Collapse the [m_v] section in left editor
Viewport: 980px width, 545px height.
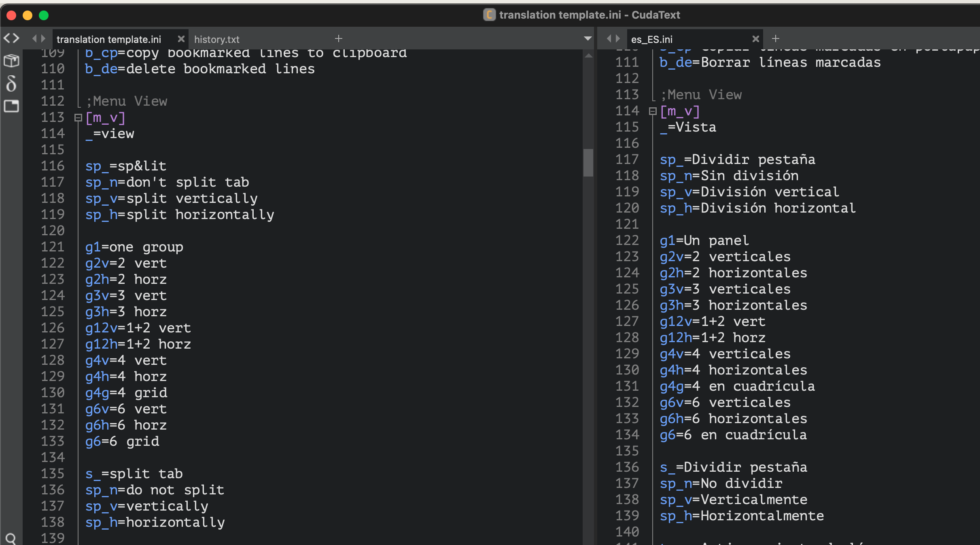tap(78, 118)
